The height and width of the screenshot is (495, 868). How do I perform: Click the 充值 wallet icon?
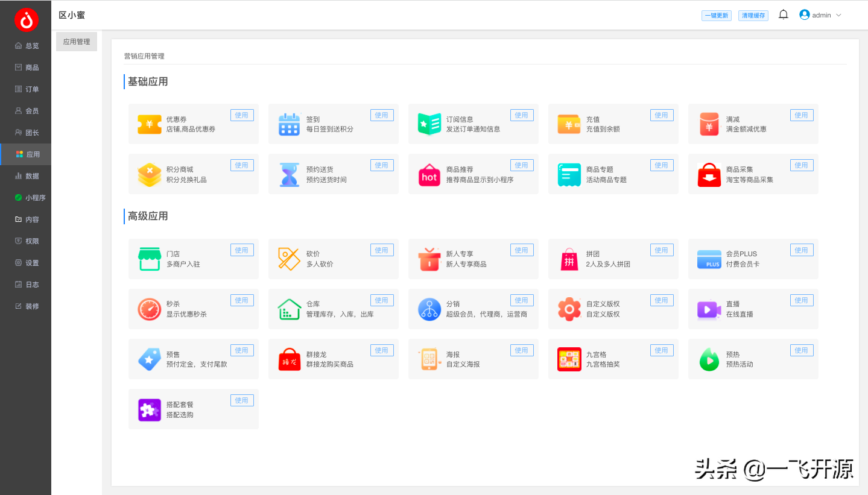click(x=569, y=124)
